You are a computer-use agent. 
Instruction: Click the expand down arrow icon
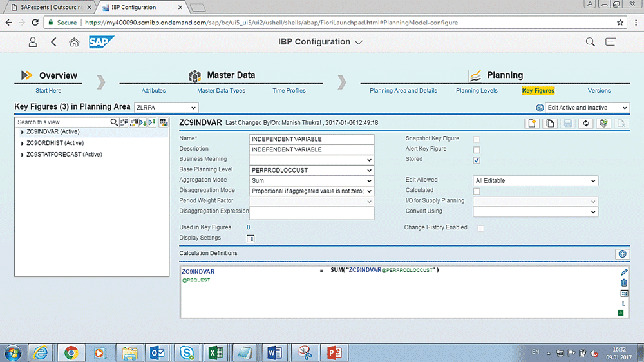click(143, 122)
